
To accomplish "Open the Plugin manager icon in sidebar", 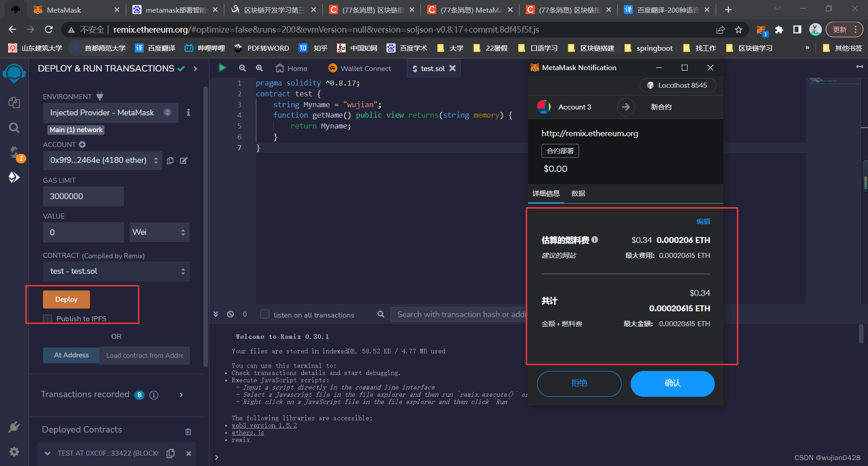I will point(14,427).
